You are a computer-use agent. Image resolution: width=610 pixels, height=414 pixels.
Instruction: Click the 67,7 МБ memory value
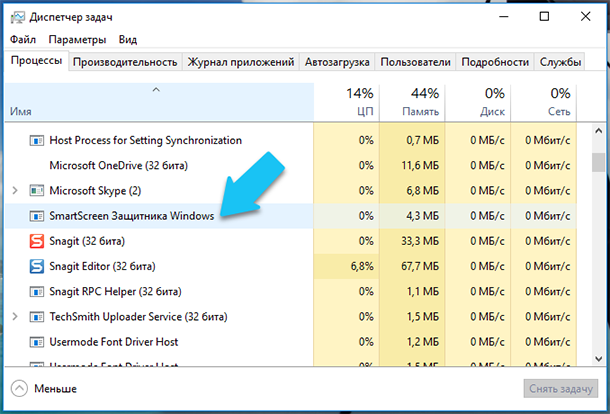point(420,267)
